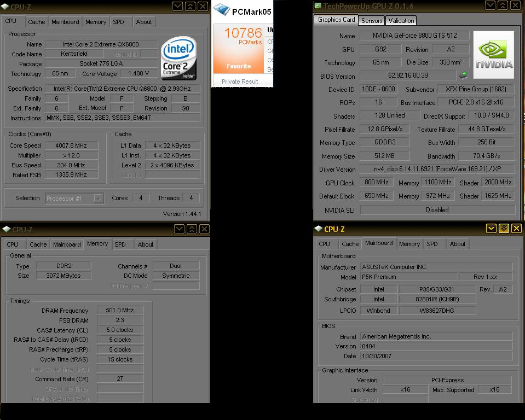Switch to Memory tab in top-left CPU-Z
Screen dimensions: 525x420
coord(96,22)
